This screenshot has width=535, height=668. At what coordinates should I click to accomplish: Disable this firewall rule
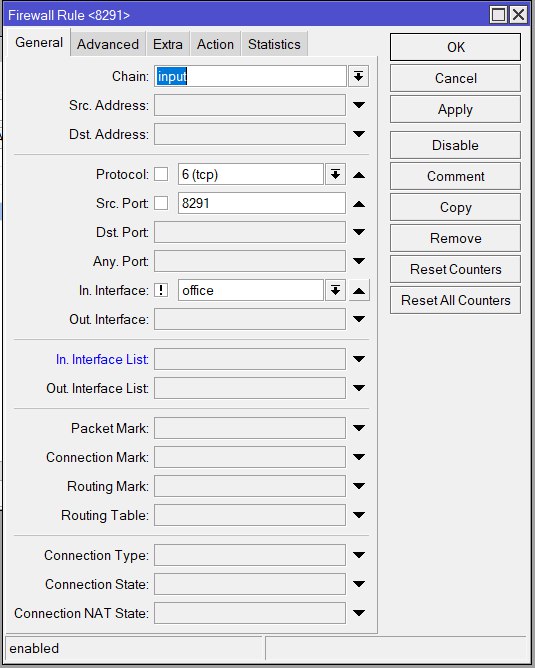pyautogui.click(x=455, y=145)
